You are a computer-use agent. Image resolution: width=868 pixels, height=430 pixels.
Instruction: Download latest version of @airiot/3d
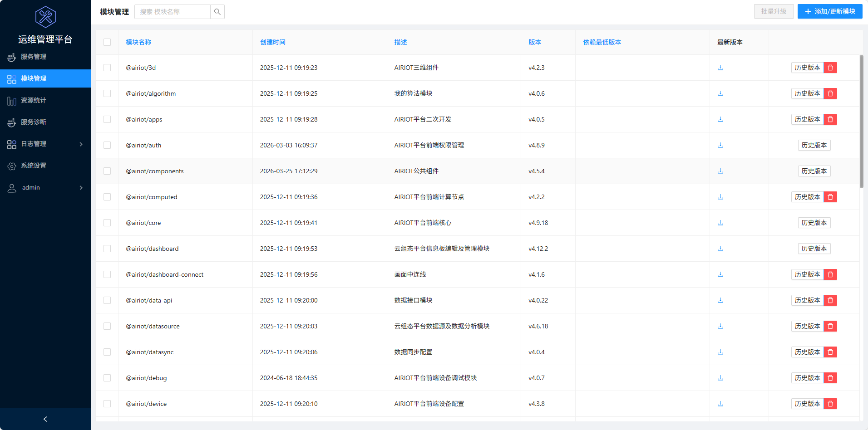click(x=720, y=68)
